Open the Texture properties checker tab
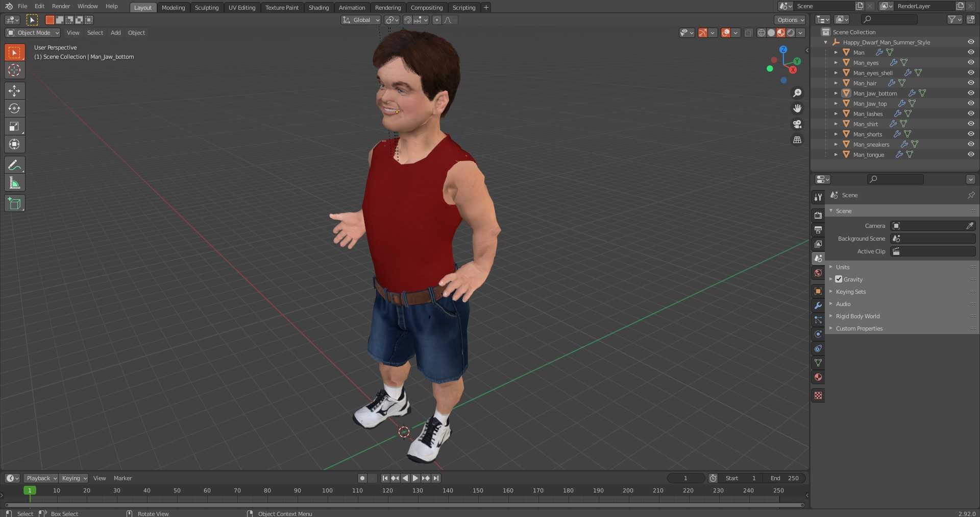The width and height of the screenshot is (980, 517). pos(818,395)
